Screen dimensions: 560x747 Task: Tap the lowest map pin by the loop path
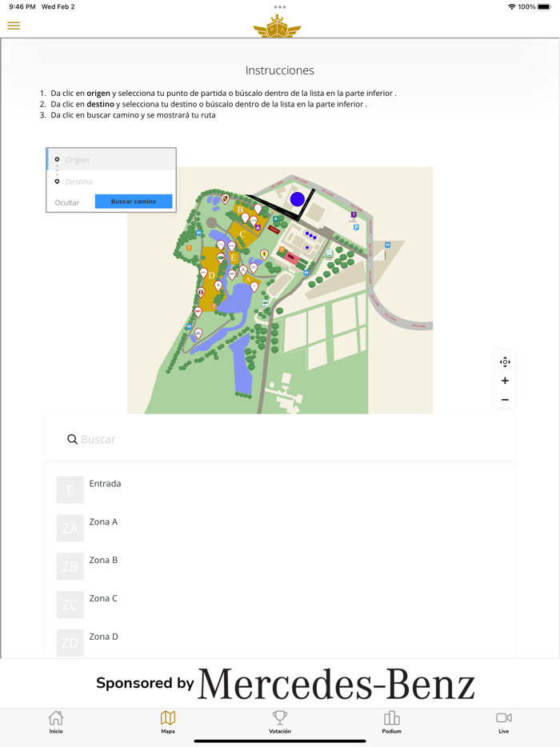tap(198, 334)
